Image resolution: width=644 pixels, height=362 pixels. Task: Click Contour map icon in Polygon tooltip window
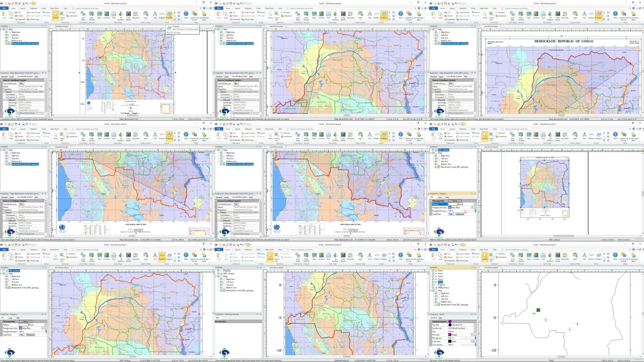tap(107, 15)
